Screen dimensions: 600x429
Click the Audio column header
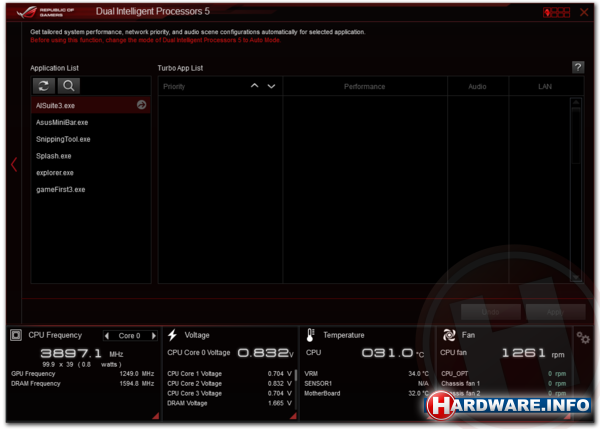pyautogui.click(x=477, y=86)
